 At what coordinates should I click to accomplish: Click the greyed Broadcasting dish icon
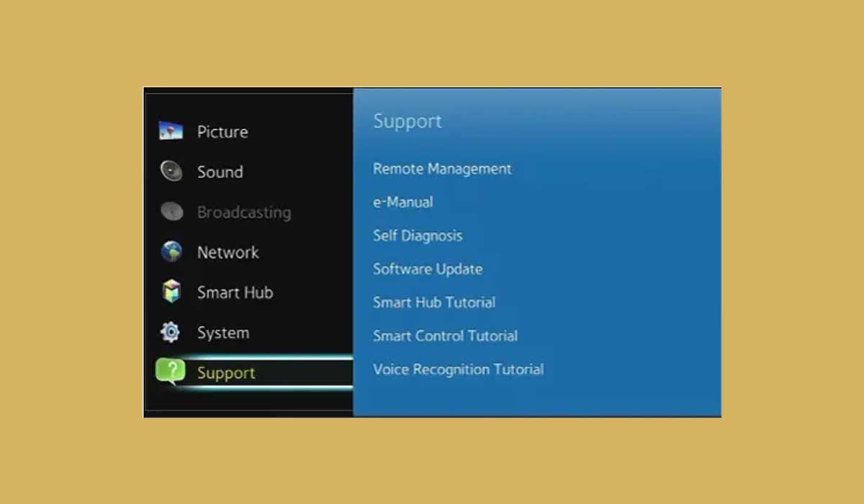[x=171, y=212]
